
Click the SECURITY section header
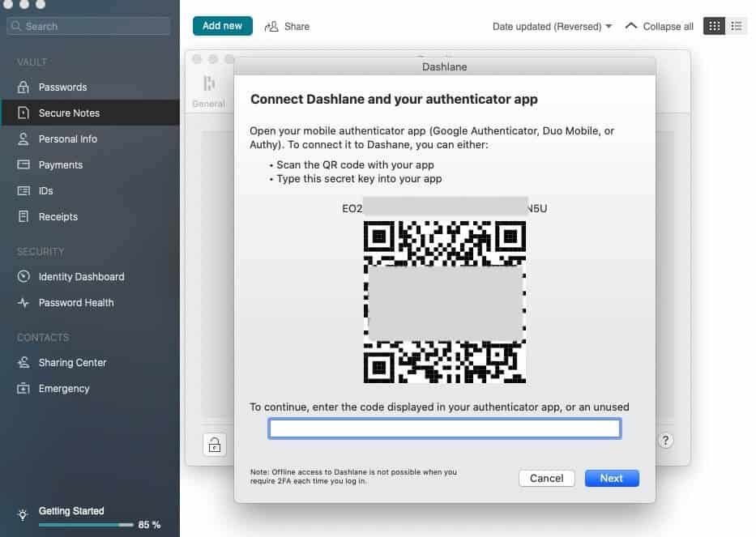41,252
